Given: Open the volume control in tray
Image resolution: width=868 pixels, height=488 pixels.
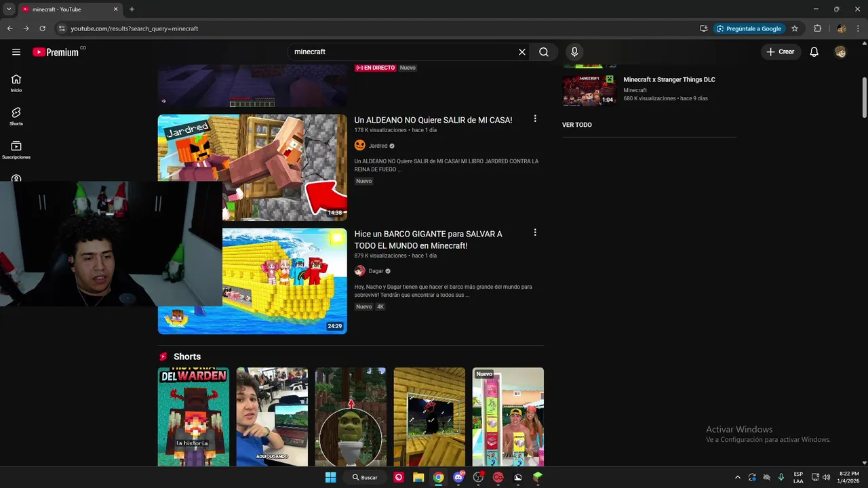Looking at the screenshot, I should coord(827,477).
